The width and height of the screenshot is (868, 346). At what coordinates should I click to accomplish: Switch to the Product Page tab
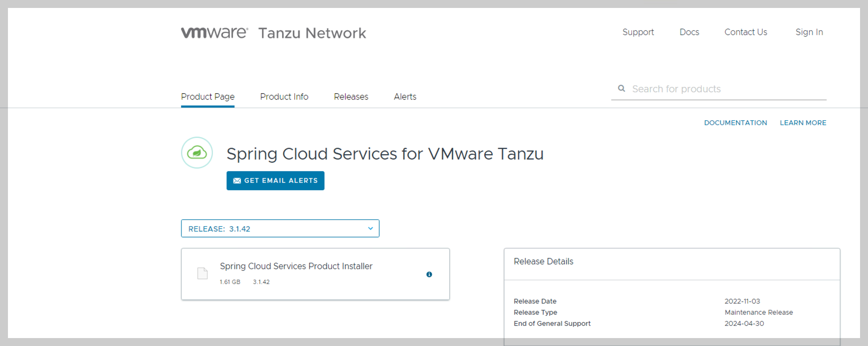click(207, 96)
